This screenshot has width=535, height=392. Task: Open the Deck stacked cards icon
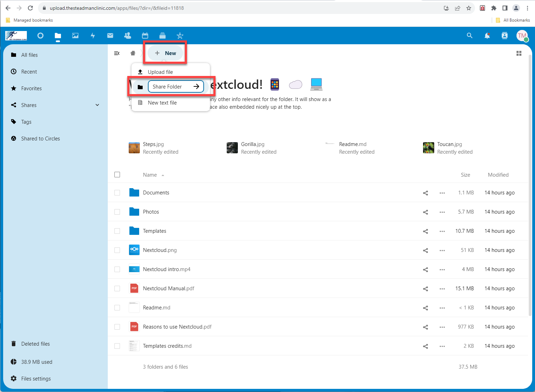pos(163,36)
